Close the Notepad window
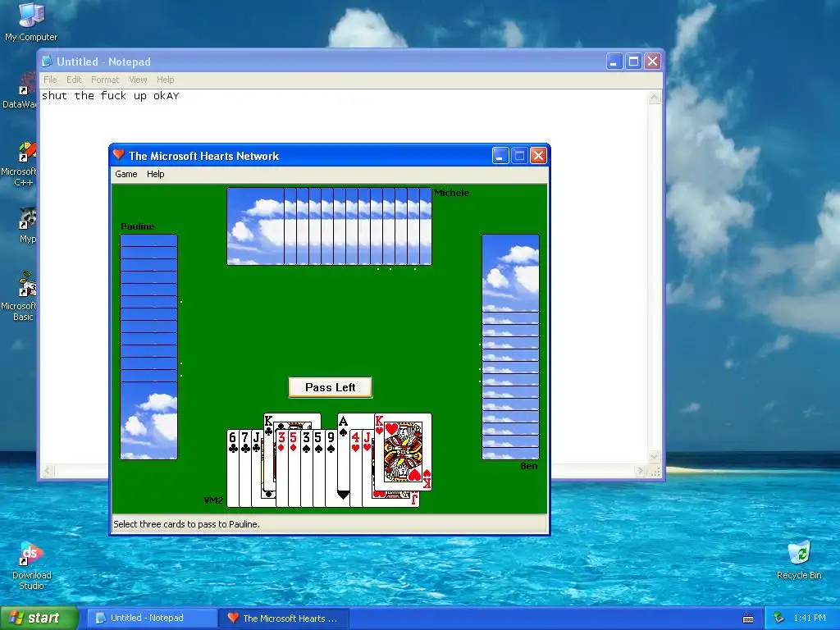 (652, 62)
